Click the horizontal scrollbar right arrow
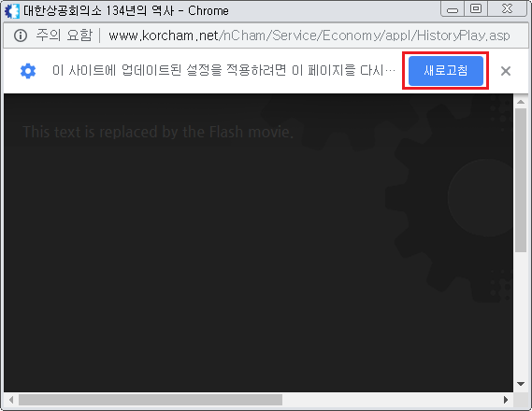532x411 pixels. point(506,400)
